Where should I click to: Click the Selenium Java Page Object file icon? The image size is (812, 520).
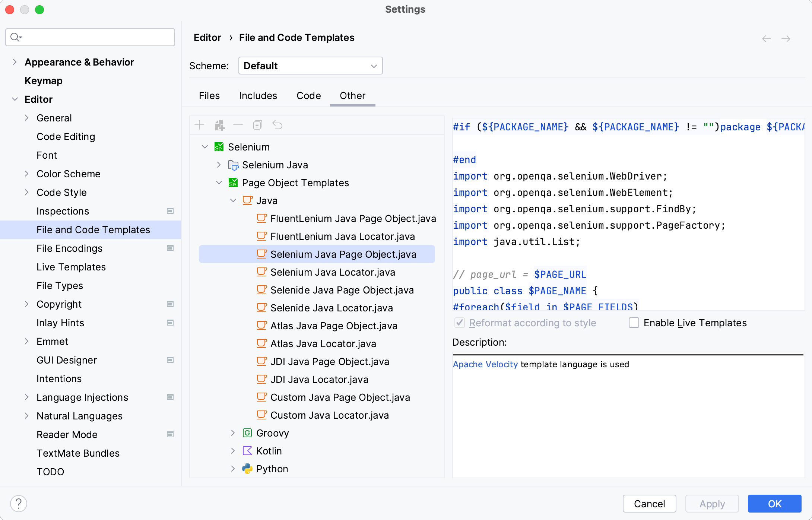pyautogui.click(x=261, y=254)
